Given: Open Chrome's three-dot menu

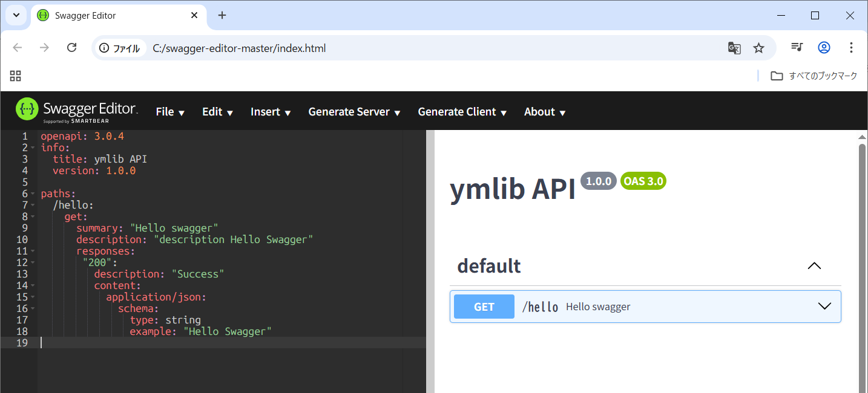Looking at the screenshot, I should pyautogui.click(x=851, y=47).
